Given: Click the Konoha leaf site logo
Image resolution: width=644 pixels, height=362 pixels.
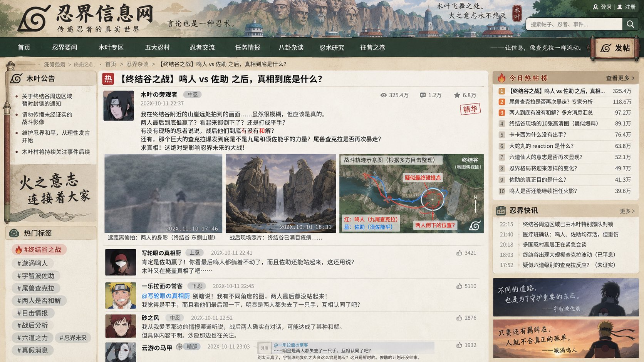Looking at the screenshot, I should [34, 18].
